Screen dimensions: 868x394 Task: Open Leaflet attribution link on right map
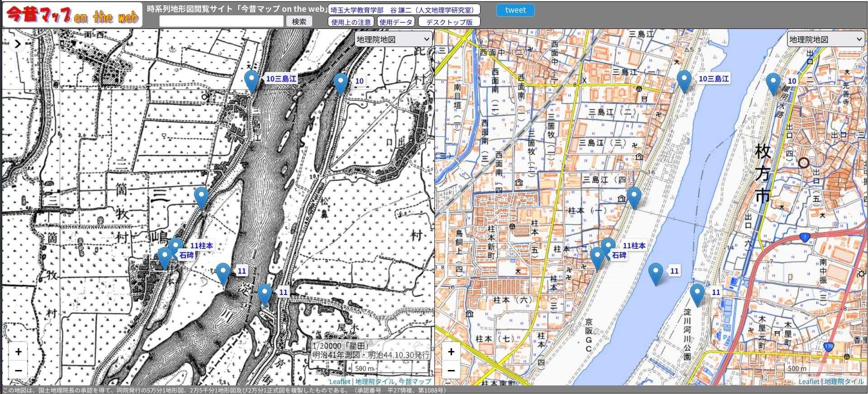[x=808, y=381]
